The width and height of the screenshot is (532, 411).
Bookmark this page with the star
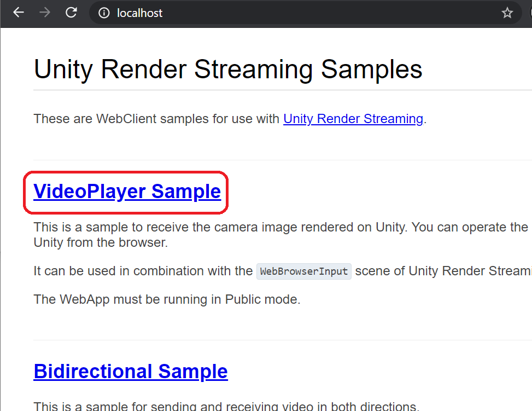[507, 13]
